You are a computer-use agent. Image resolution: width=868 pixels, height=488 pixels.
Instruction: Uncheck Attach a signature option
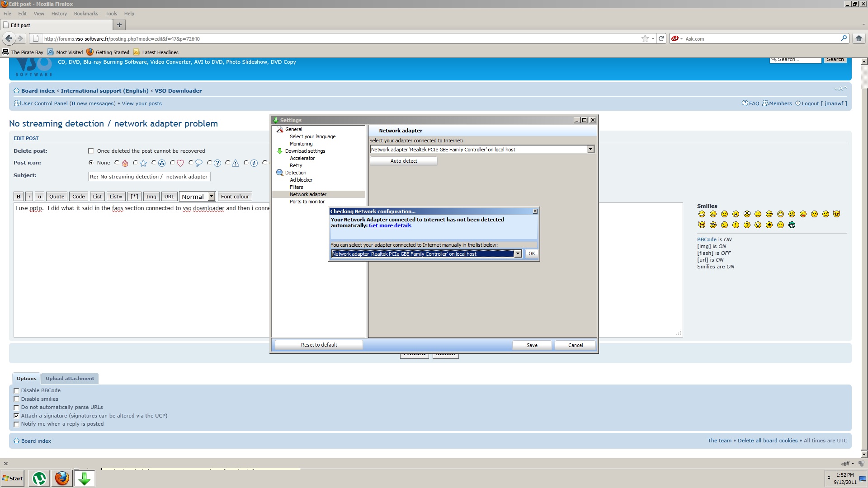(x=16, y=416)
